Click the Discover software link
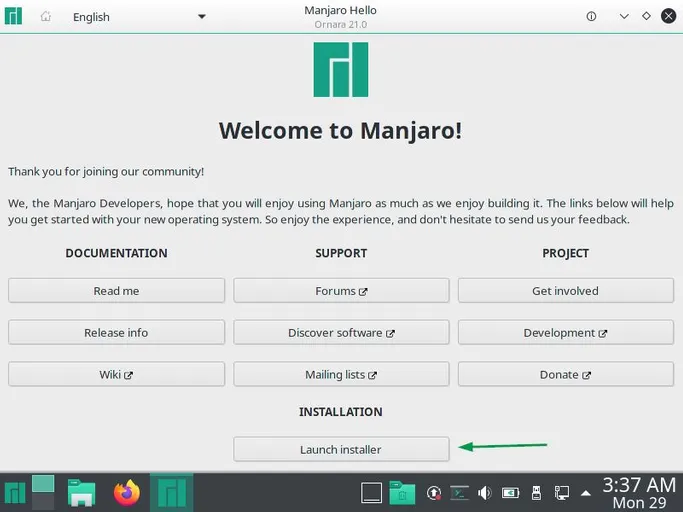The height and width of the screenshot is (512, 683). (341, 333)
